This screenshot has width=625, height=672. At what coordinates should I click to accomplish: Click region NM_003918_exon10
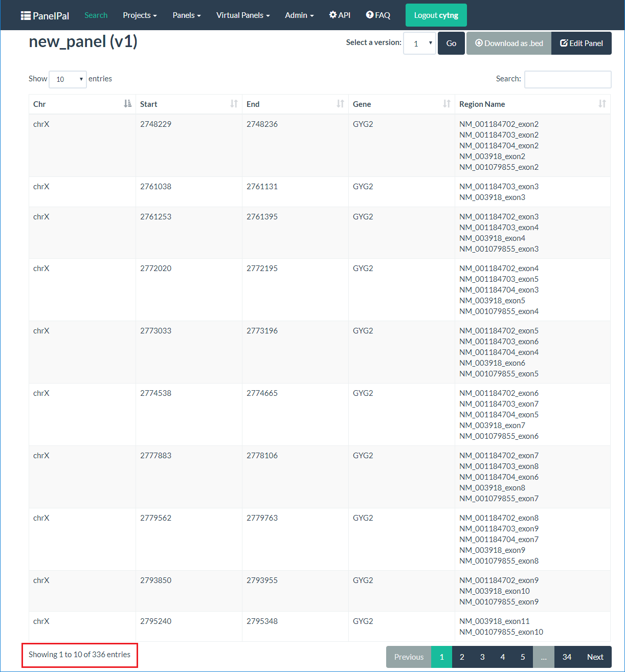[x=494, y=591]
